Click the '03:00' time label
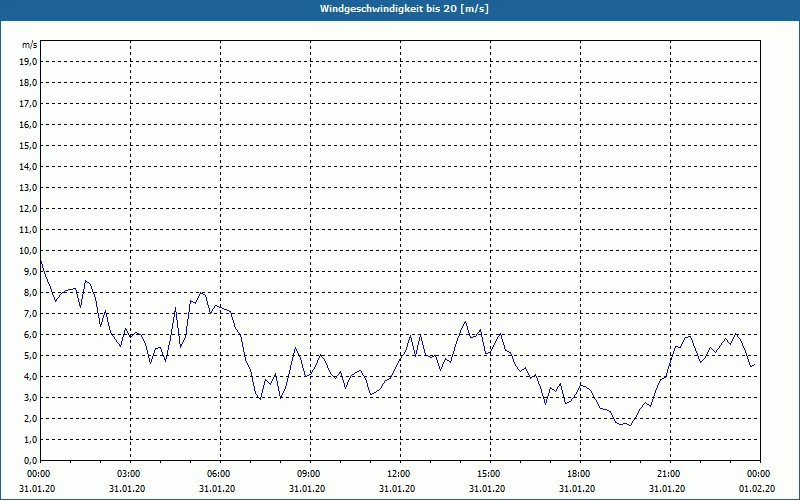Image resolution: width=800 pixels, height=500 pixels. click(131, 474)
